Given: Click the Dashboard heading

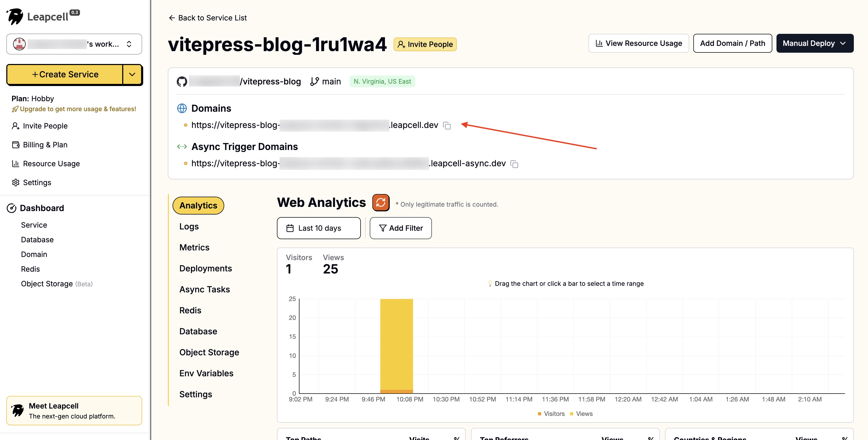Looking at the screenshot, I should 35,208.
